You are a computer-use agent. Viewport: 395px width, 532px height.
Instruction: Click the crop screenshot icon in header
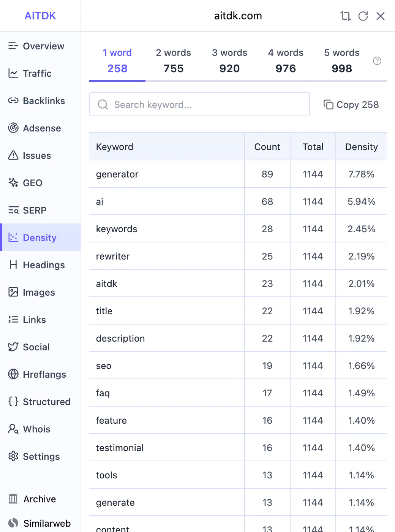[345, 16]
